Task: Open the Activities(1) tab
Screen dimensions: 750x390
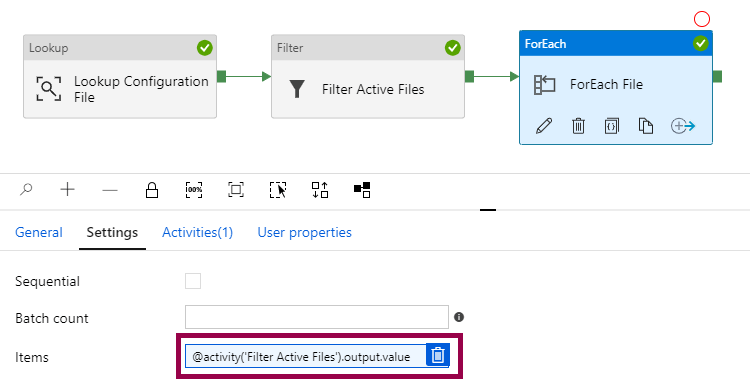Action: tap(198, 232)
